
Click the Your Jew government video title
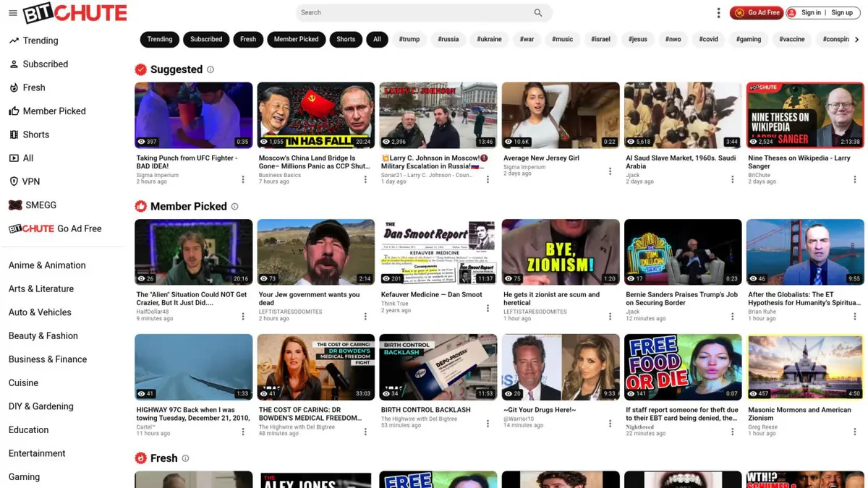point(309,299)
